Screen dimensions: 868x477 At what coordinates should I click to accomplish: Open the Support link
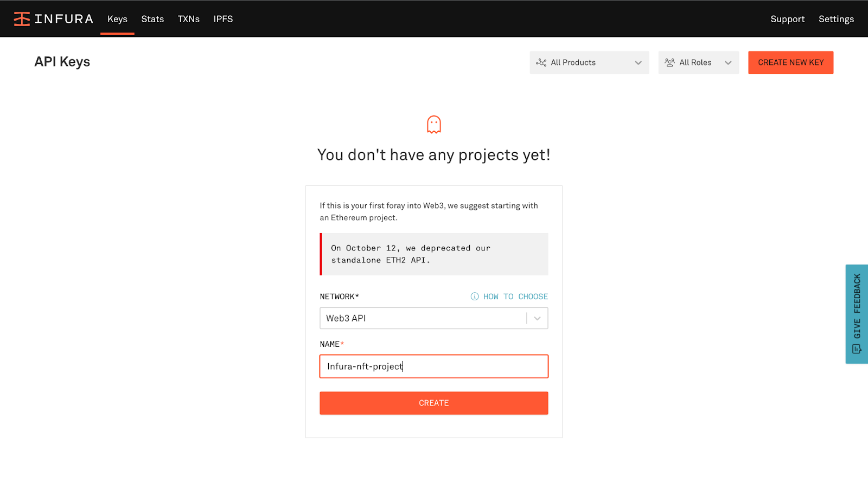click(x=787, y=19)
